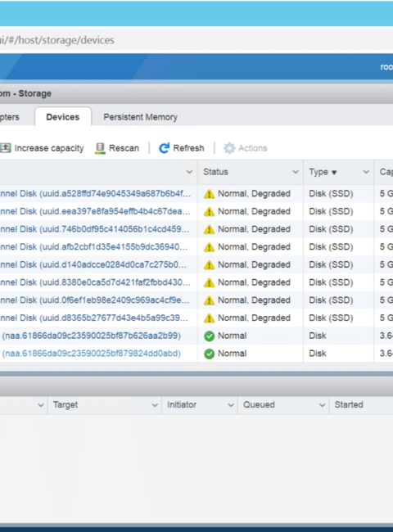Viewport: 393px width, 532px height.
Task: Open disk link uuid.afb2cbf1d35e4155b9dc36940
Action: click(x=93, y=247)
